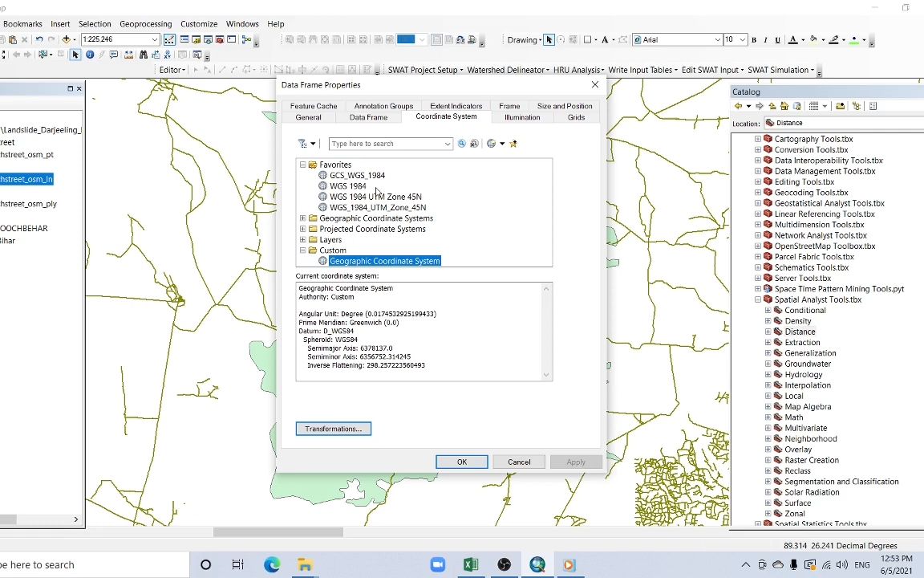Select the Identify tool on the Tools toolbar
Screen dimensions: 924x578
tap(90, 55)
